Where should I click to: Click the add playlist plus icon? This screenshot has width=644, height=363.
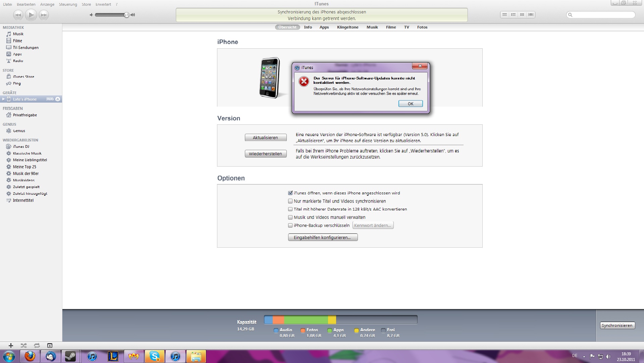(x=11, y=346)
